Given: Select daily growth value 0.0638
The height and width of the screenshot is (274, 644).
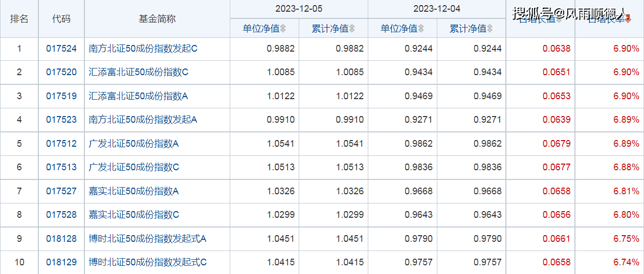Looking at the screenshot, I should pos(557,49).
